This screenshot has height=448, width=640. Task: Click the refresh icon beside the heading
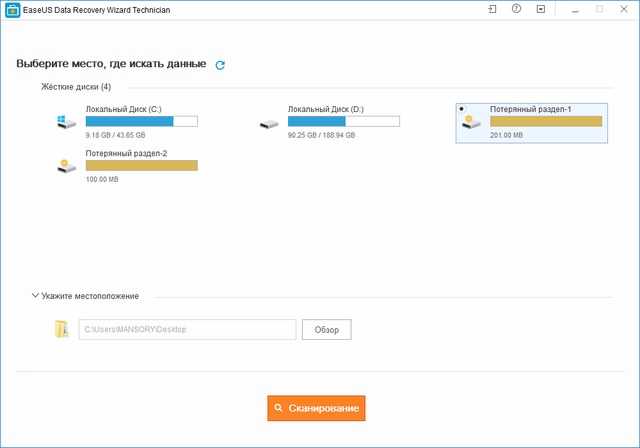point(220,65)
